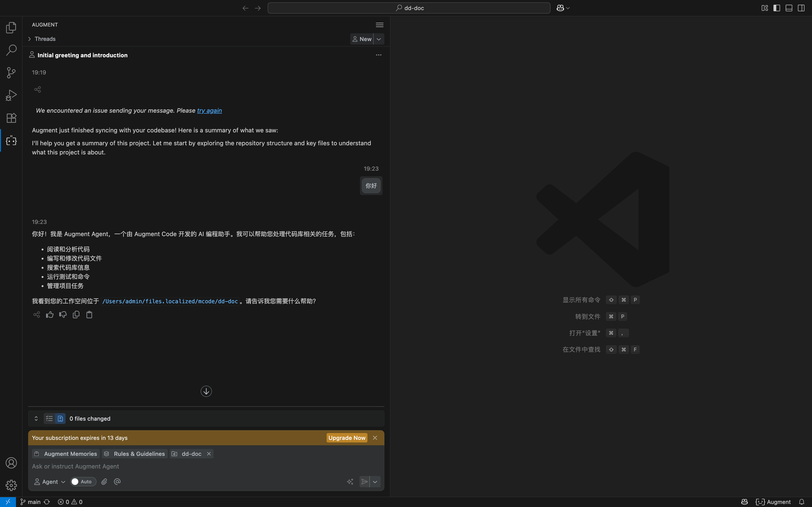This screenshot has height=507, width=812.
Task: Give a thumbs up to the agent response
Action: (x=49, y=315)
